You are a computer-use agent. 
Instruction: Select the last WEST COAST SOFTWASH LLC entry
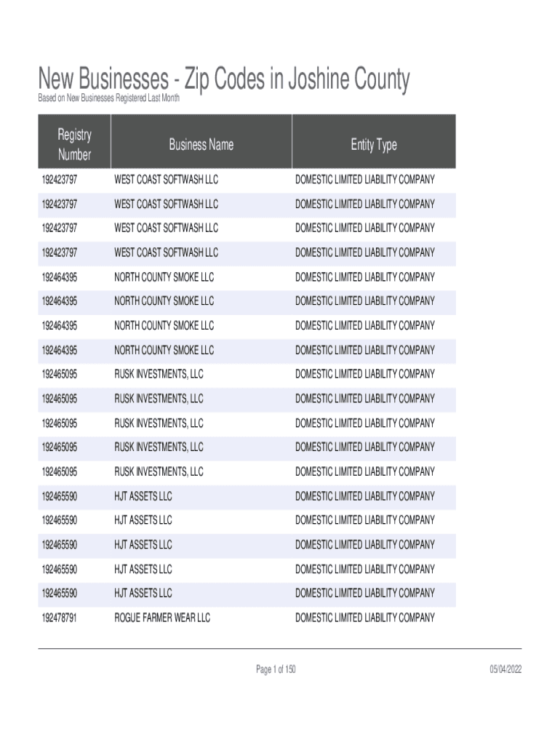coord(166,252)
